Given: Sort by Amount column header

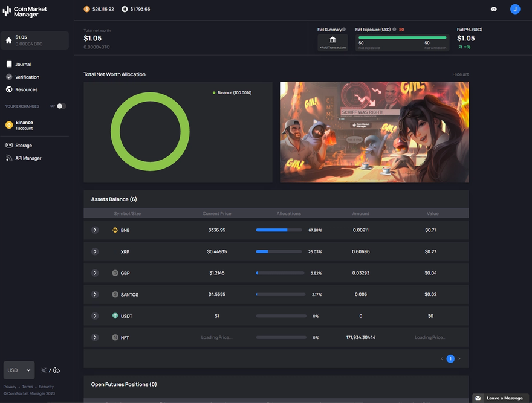Looking at the screenshot, I should click(x=361, y=214).
